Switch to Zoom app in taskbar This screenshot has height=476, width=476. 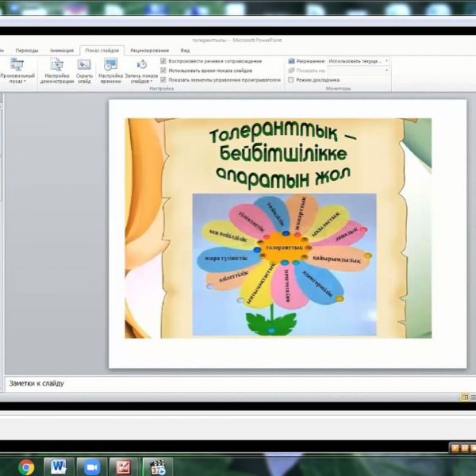91,467
